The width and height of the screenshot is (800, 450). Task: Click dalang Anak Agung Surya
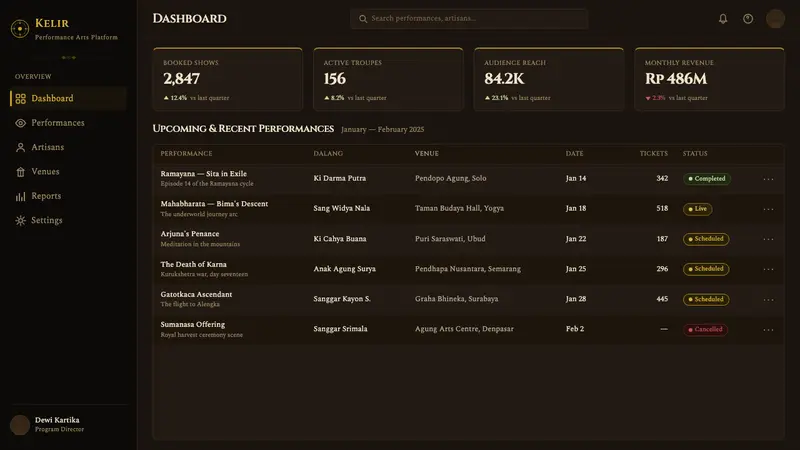tap(344, 269)
